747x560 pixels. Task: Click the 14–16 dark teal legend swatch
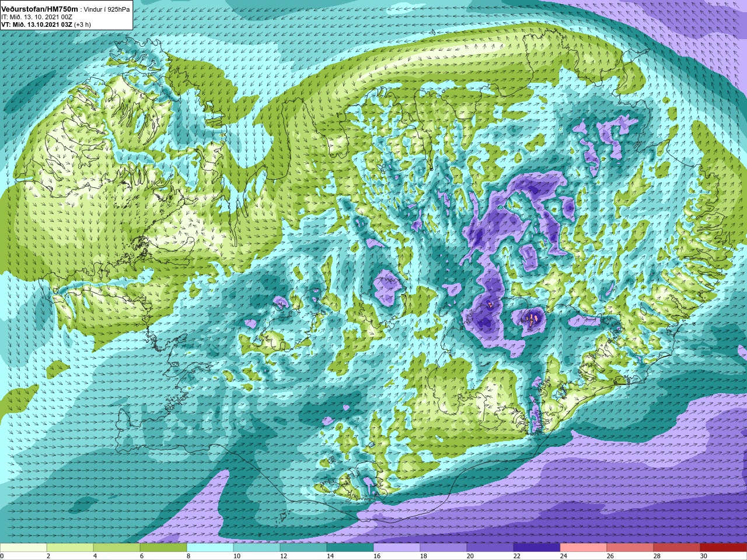(x=350, y=548)
